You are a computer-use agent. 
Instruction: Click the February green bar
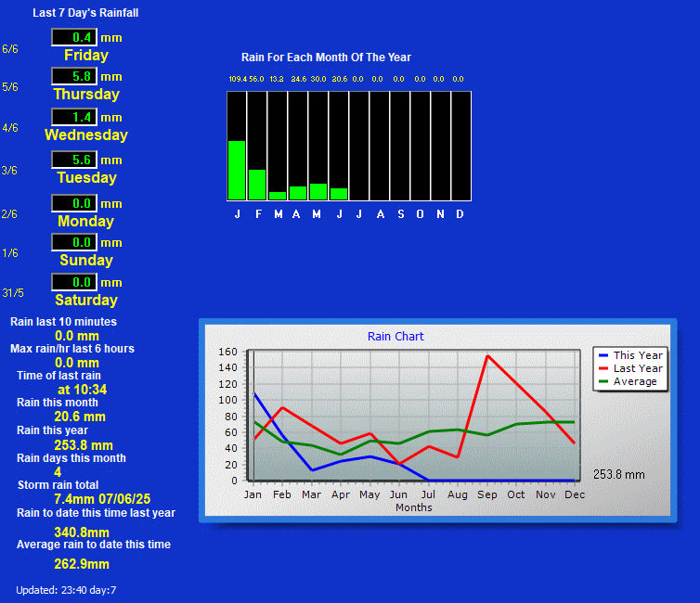tap(257, 185)
